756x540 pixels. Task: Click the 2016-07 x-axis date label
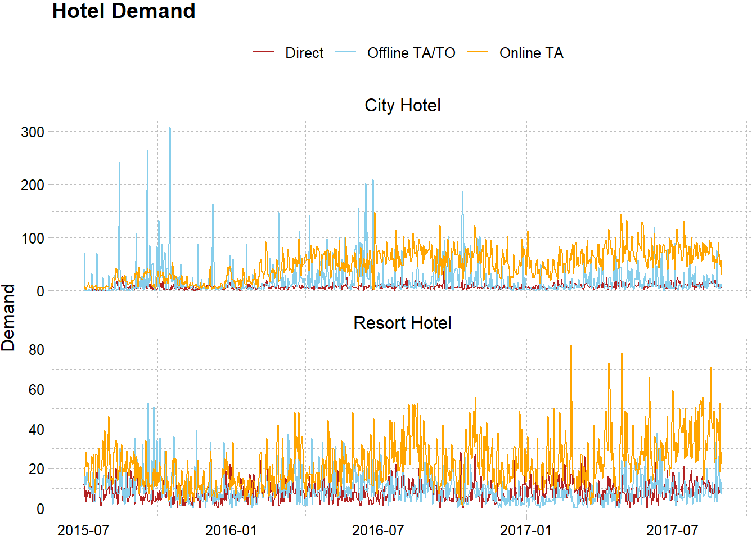pyautogui.click(x=378, y=530)
